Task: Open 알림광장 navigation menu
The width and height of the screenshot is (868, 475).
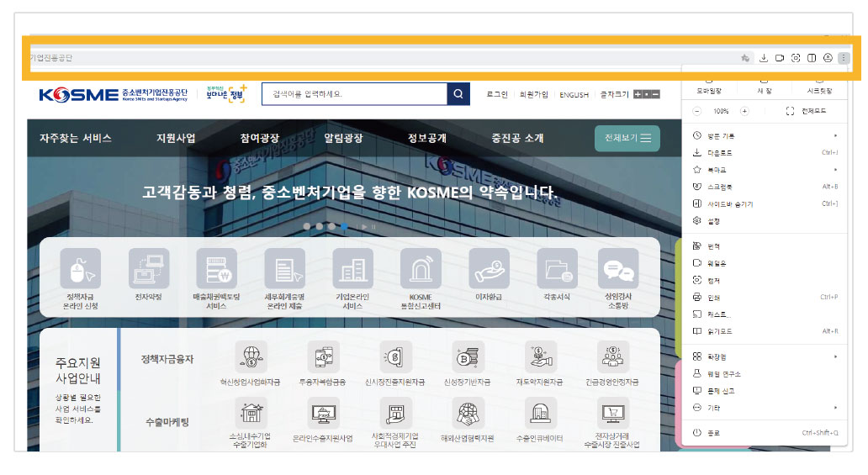Action: pyautogui.click(x=343, y=139)
